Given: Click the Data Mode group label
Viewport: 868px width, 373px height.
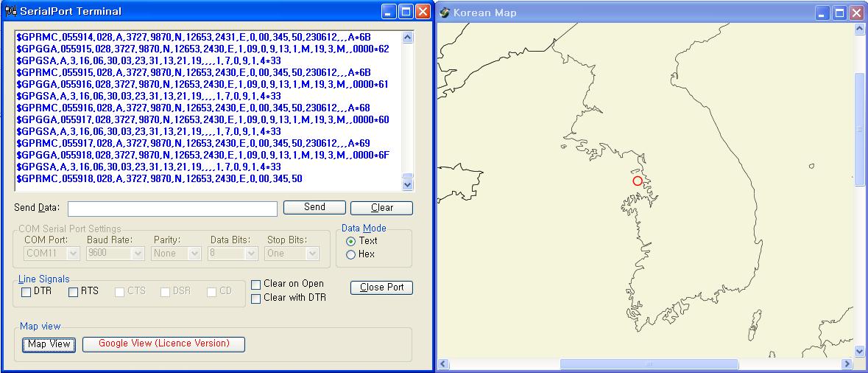Looking at the screenshot, I should (x=364, y=229).
